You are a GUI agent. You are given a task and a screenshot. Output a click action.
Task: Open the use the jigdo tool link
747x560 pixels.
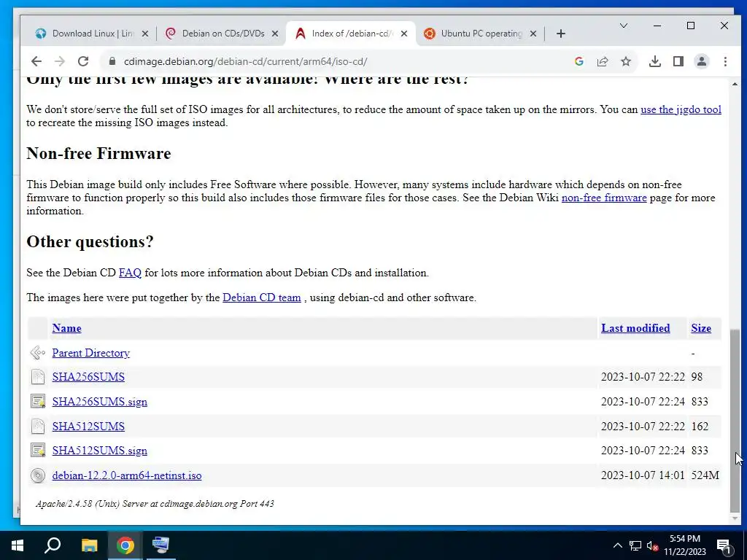pos(681,109)
